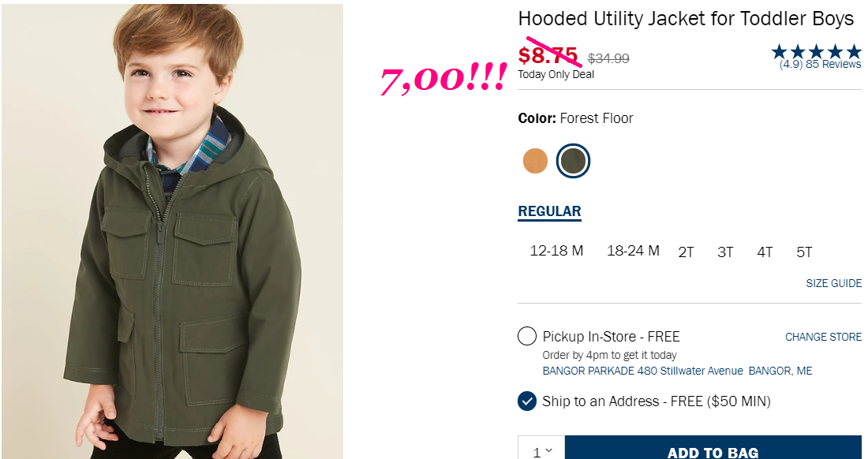This screenshot has height=459, width=868.
Task: Select the Forest Floor green swatch
Action: (x=573, y=161)
